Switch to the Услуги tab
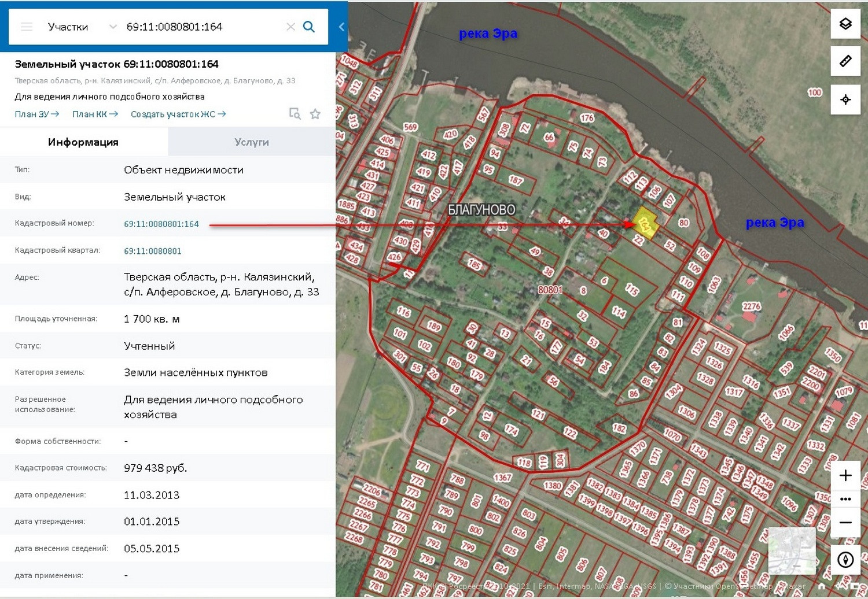 point(252,142)
